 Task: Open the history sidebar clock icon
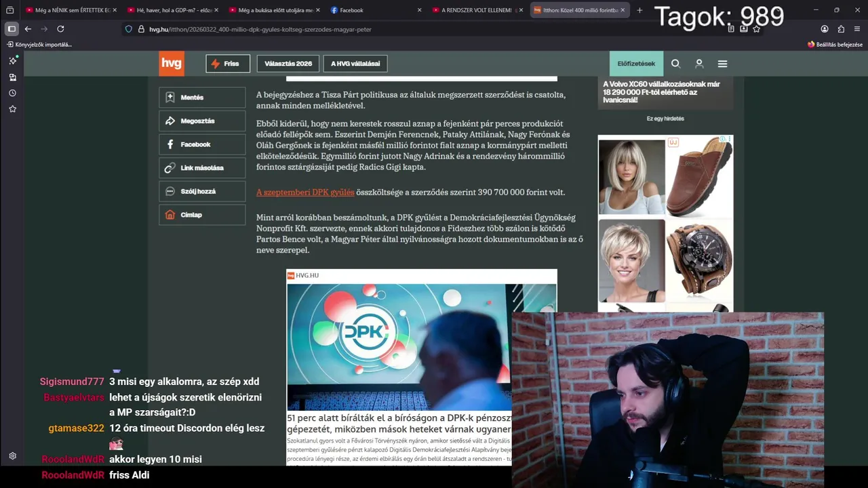(x=12, y=93)
